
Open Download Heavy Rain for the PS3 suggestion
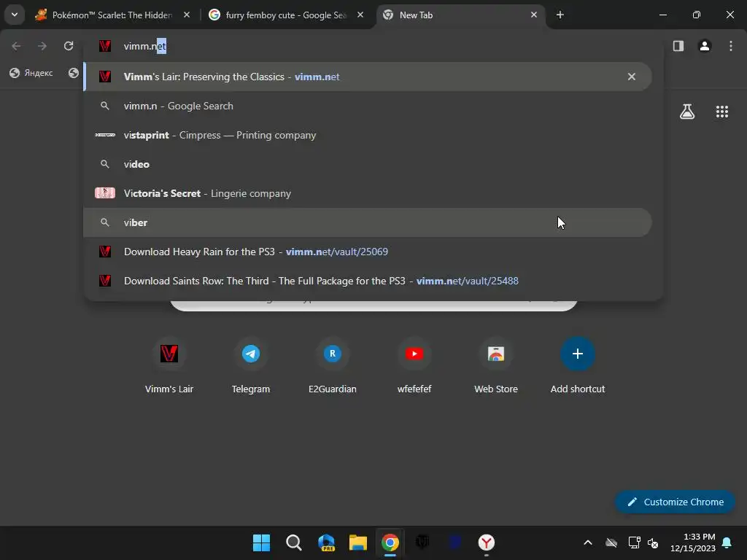point(368,252)
